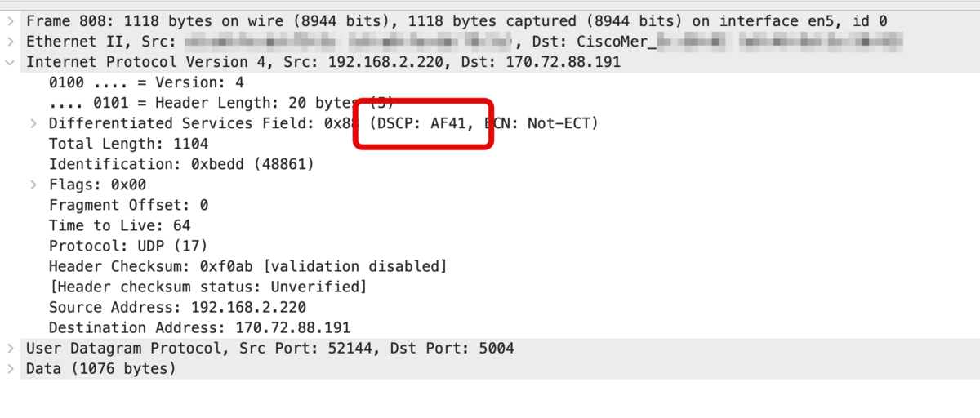
Task: Select the Version: 4 line
Action: [x=146, y=82]
